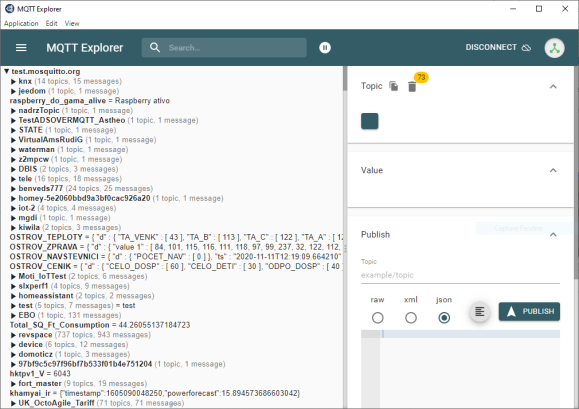Copy the topic with the copy icon
The height and width of the screenshot is (409, 579).
point(394,86)
